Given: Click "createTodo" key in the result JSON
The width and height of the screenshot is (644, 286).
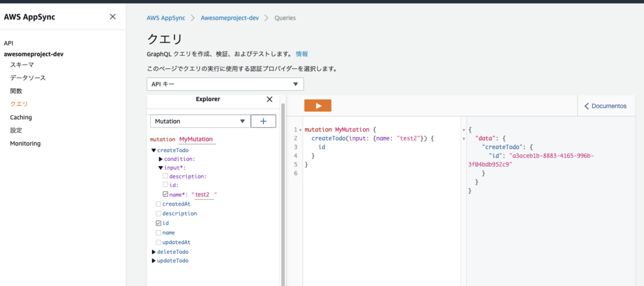Looking at the screenshot, I should click(x=501, y=147).
